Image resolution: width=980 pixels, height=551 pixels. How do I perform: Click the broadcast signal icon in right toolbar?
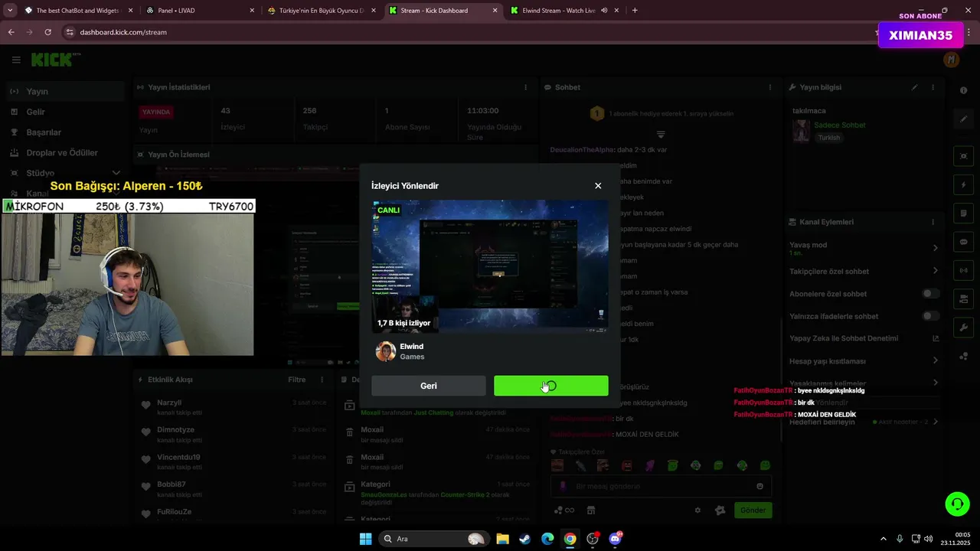coord(964,269)
